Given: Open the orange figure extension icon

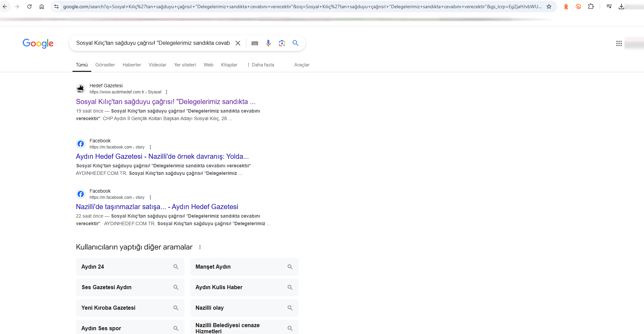Looking at the screenshot, I should [566, 7].
